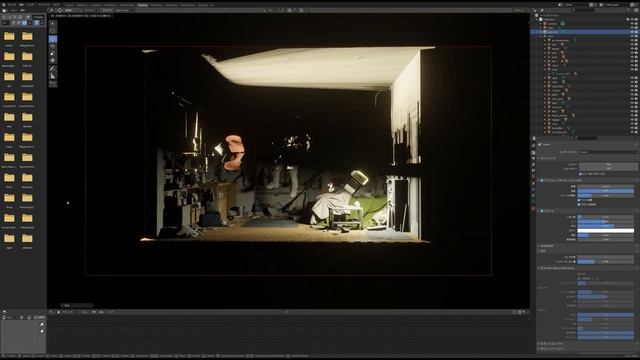
Task: Toggle Bent Normals checkbox
Action: click(x=580, y=200)
